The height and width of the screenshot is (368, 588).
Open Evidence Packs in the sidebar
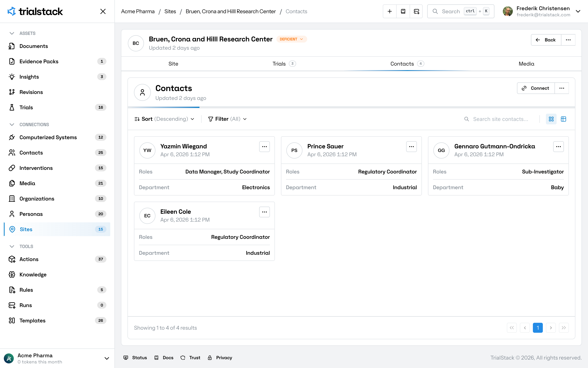[x=57, y=62]
